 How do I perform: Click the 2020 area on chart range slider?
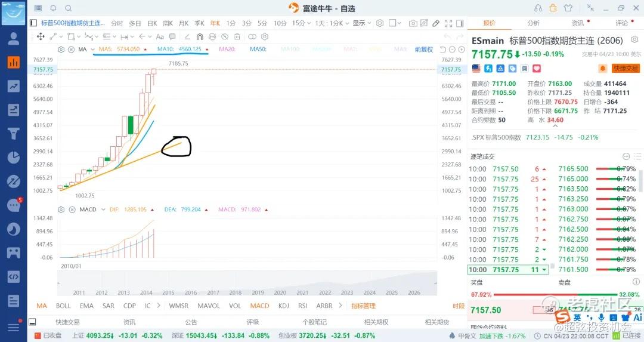(x=280, y=292)
